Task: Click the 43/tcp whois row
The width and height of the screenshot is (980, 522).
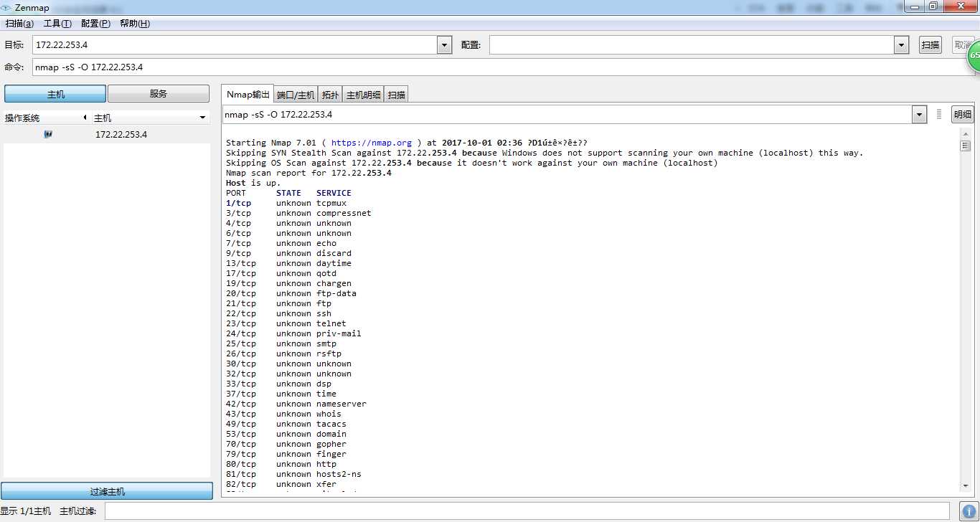Action: pyautogui.click(x=283, y=414)
